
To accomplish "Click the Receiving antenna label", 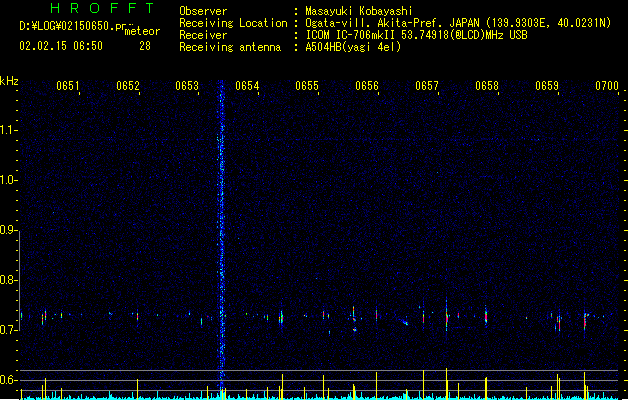I will 230,47.
